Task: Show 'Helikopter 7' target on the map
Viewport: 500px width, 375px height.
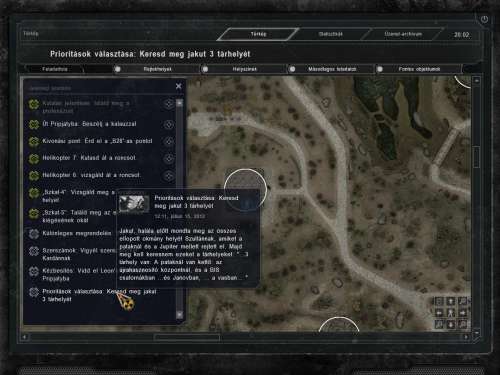Action: tap(168, 158)
